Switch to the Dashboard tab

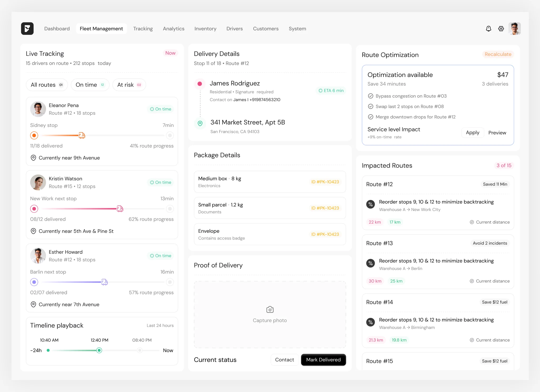(57, 28)
